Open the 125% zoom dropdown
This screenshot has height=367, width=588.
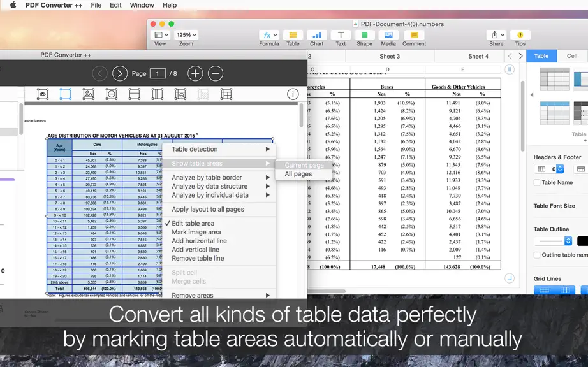(x=187, y=35)
